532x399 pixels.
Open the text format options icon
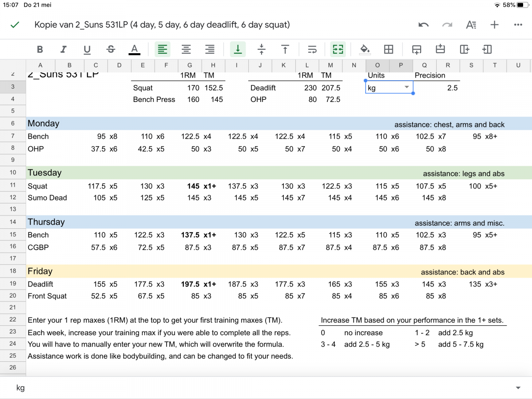click(x=471, y=25)
